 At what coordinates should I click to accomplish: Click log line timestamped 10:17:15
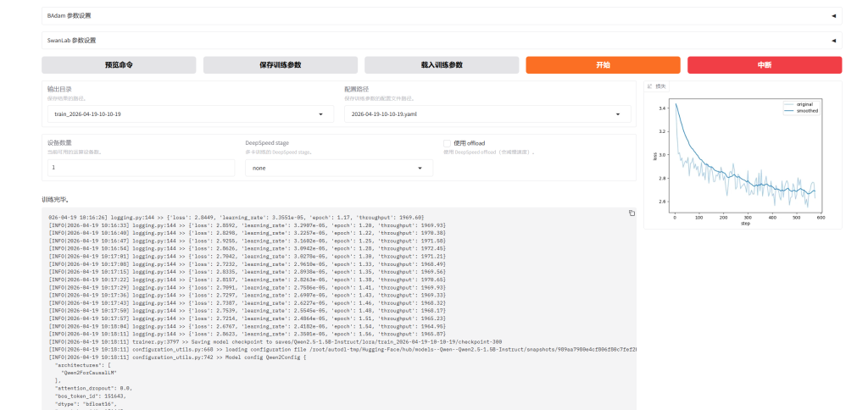point(247,272)
